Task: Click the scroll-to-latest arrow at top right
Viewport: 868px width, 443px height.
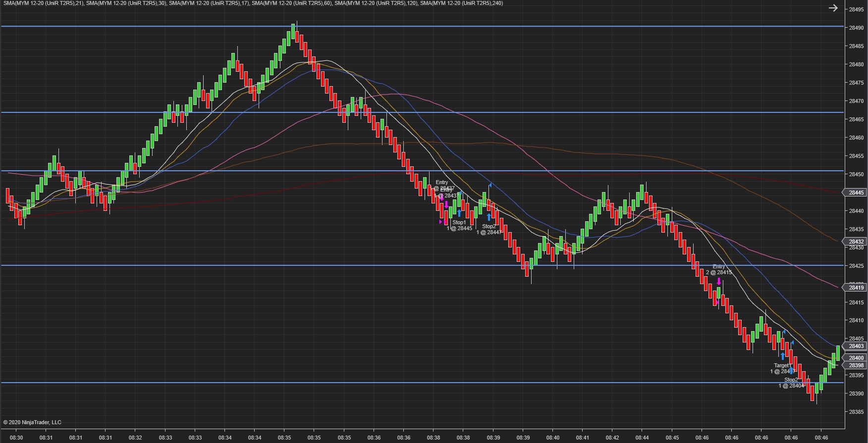Action: pyautogui.click(x=833, y=8)
